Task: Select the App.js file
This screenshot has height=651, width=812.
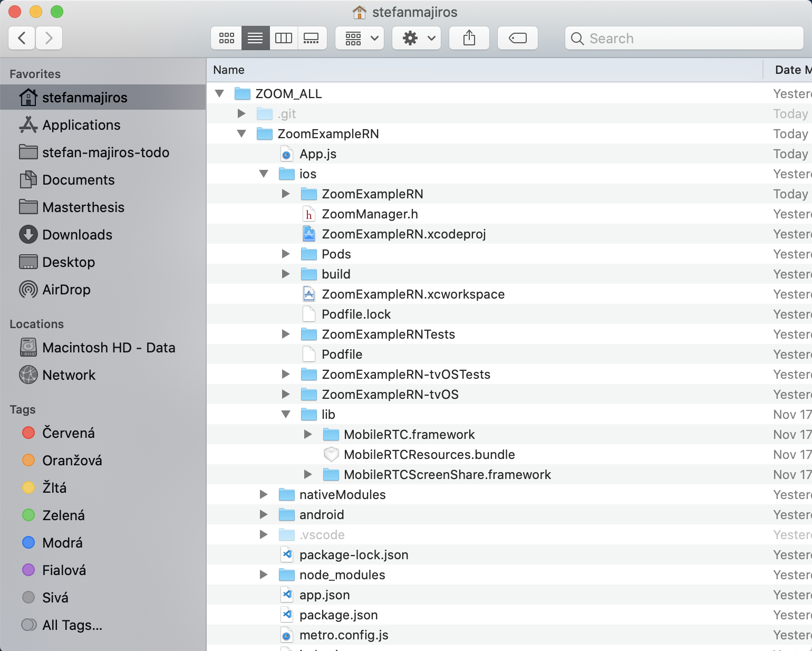Action: (509, 154)
